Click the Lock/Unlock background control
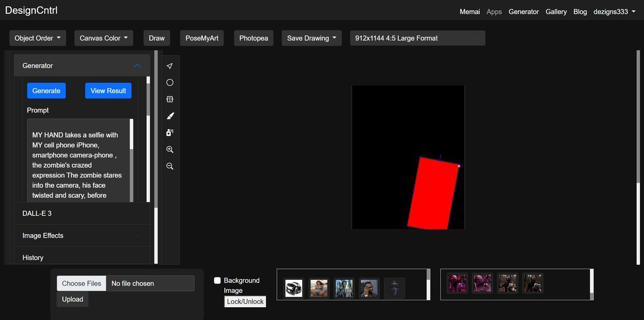The image size is (644, 320). (x=245, y=301)
